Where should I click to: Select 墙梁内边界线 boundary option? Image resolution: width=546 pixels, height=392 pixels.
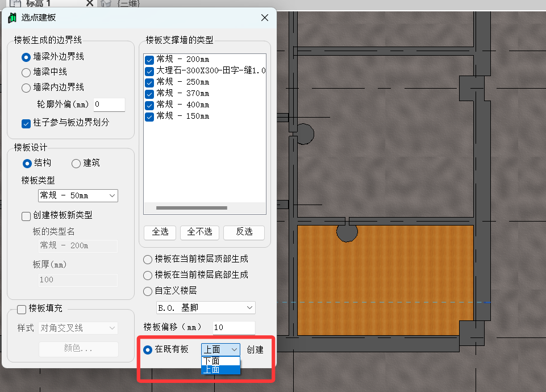tap(26, 87)
